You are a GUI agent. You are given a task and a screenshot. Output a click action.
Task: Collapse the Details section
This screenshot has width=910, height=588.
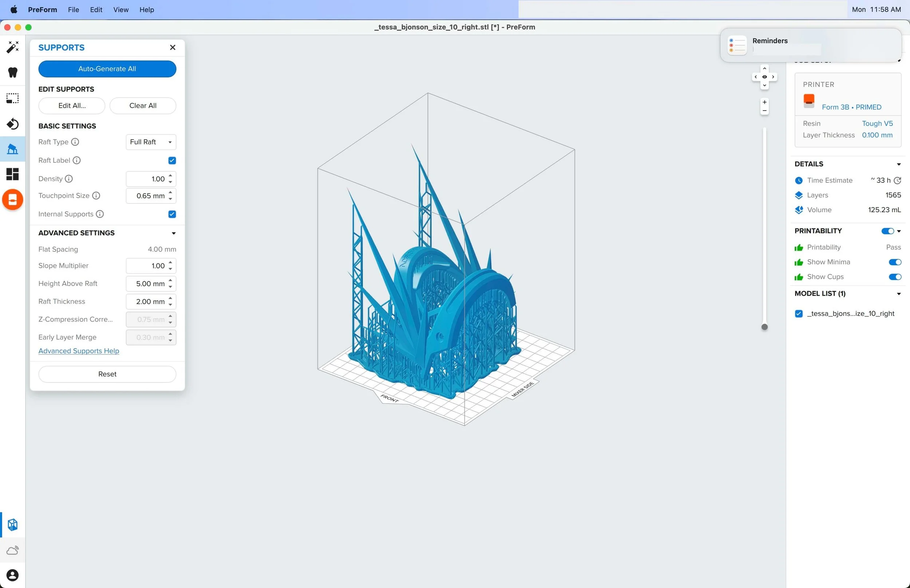pos(899,164)
